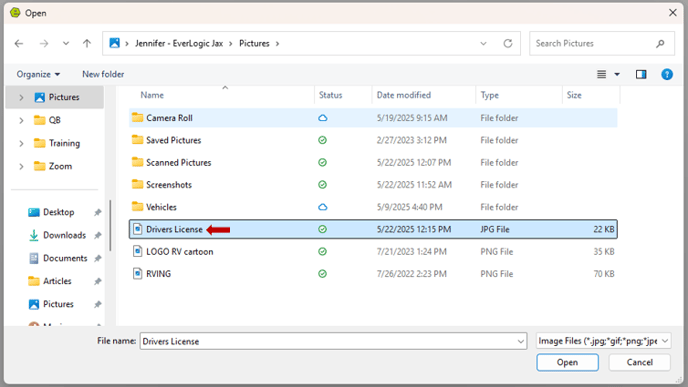Click cloud status icon for Camera Roll
Screen dimensions: 688x387
click(322, 118)
